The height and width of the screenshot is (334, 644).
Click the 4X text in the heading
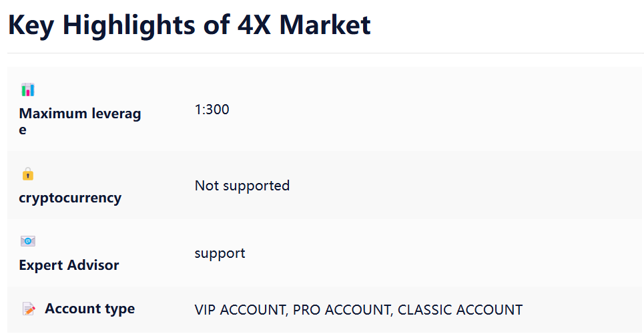point(254,25)
